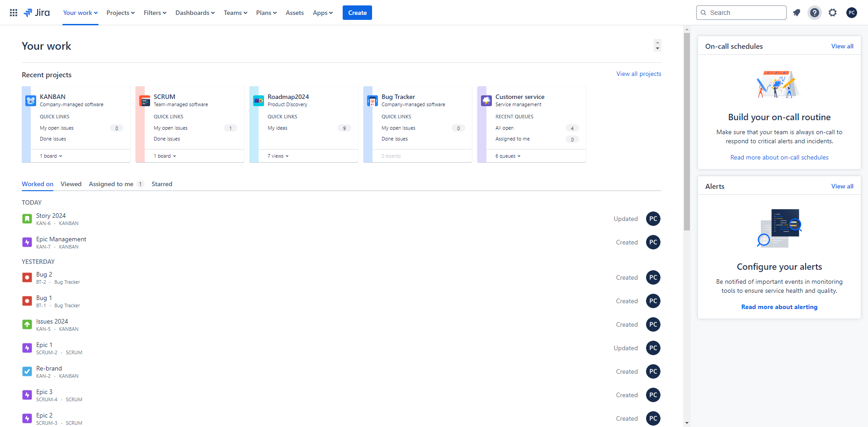868x427 pixels.
Task: Click the blue Create button
Action: 357,13
